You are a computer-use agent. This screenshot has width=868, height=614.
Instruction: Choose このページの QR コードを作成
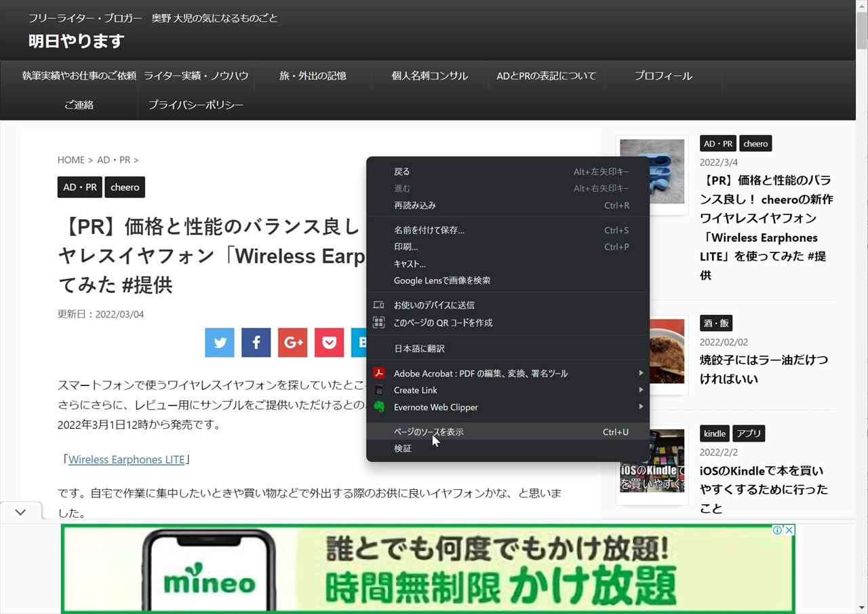(508, 322)
